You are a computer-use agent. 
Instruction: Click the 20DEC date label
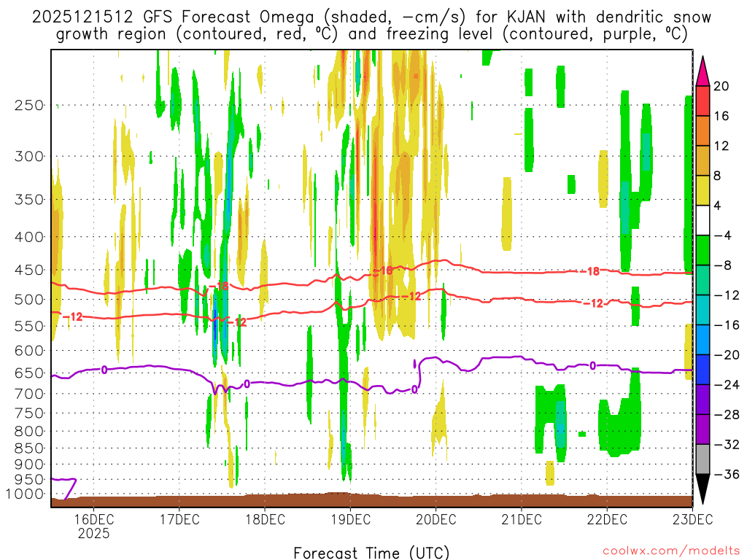(x=436, y=519)
